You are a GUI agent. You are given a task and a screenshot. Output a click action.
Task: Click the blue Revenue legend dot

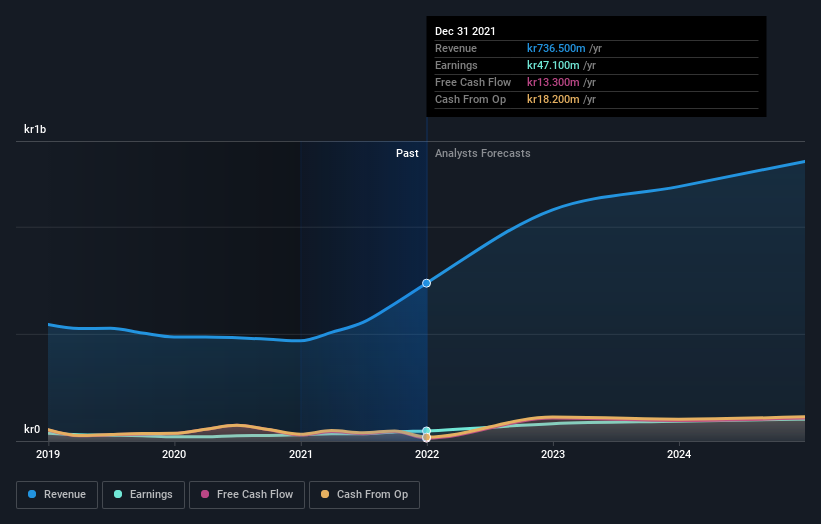tap(32, 494)
